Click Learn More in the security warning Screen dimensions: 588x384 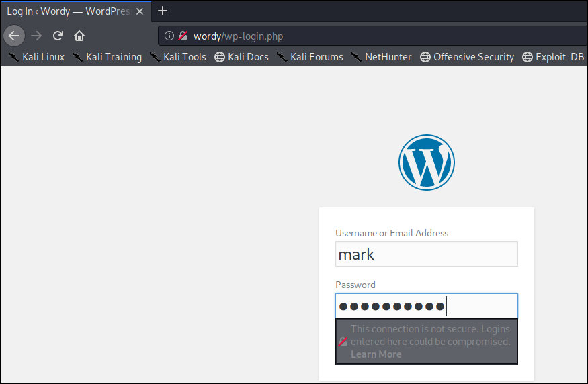click(x=376, y=354)
